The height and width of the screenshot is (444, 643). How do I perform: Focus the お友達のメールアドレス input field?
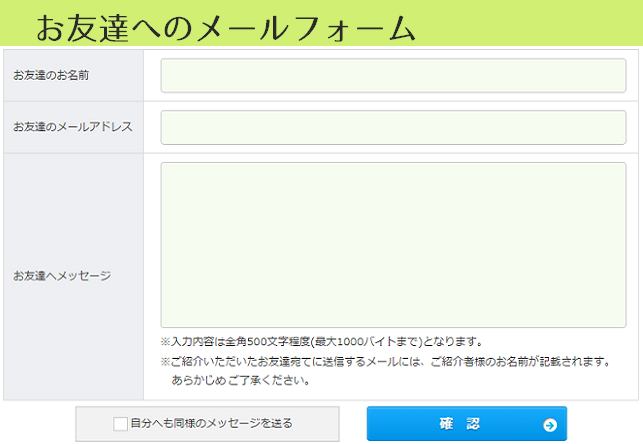[x=393, y=127]
